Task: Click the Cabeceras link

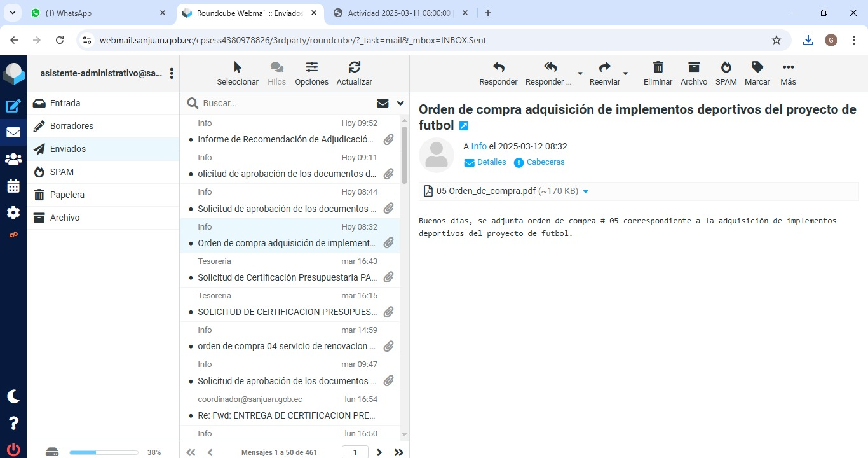Action: [x=545, y=162]
